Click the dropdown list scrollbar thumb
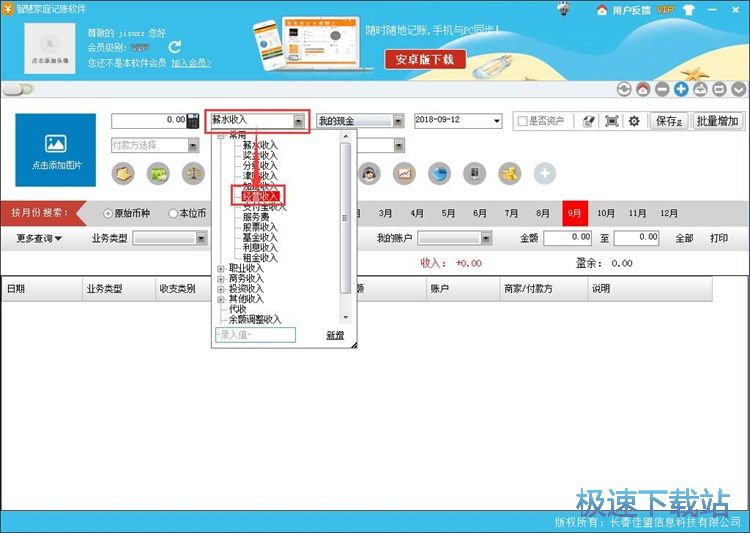 click(x=345, y=218)
